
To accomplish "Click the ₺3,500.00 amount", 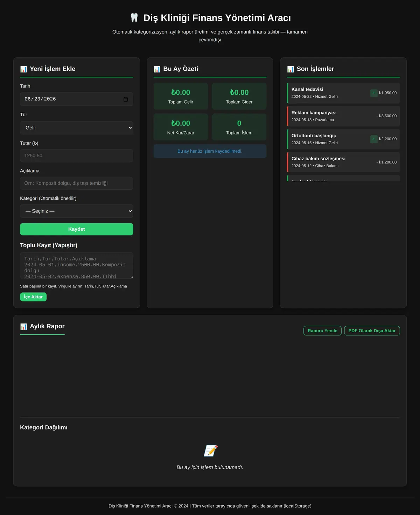I will click(387, 116).
